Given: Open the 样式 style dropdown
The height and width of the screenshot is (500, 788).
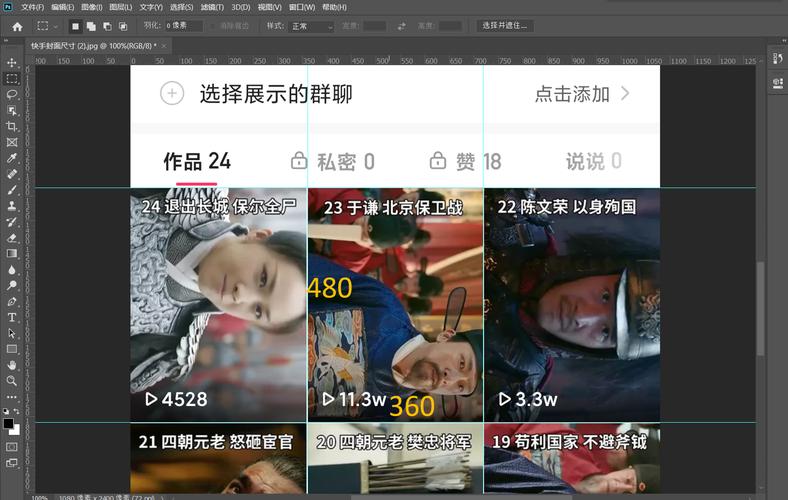Looking at the screenshot, I should 312,26.
